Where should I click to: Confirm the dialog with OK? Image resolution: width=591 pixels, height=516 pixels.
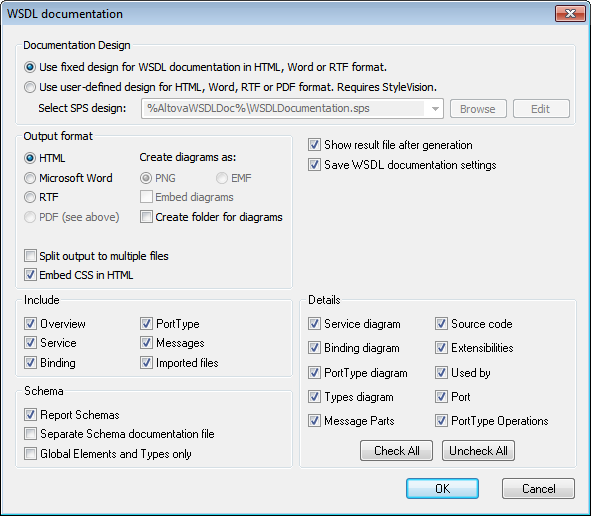tap(442, 488)
